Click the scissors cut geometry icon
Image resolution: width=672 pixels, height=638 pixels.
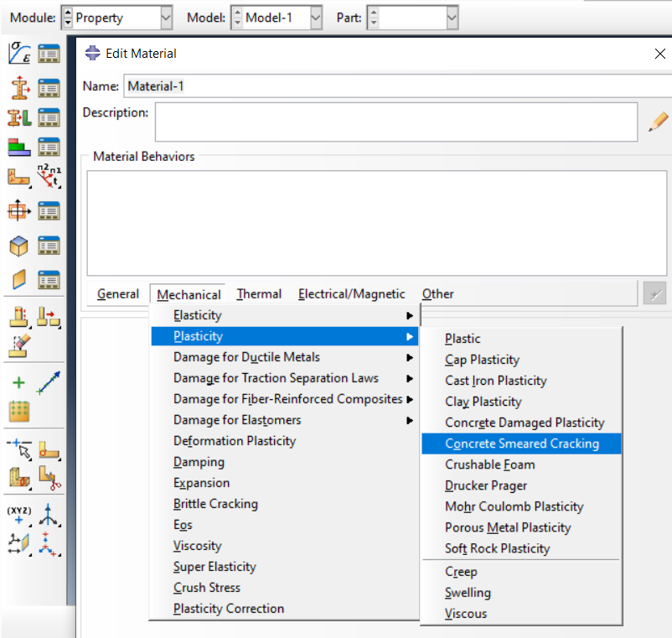coord(49,478)
